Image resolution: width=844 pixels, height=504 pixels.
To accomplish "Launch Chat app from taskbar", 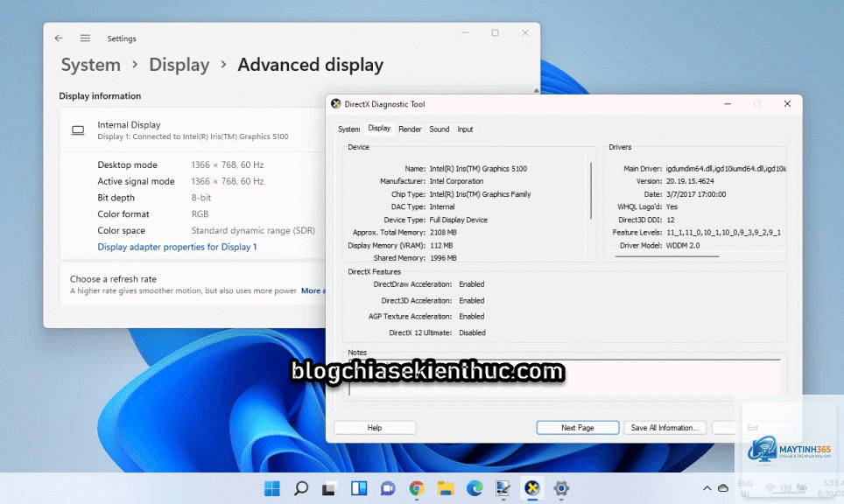I will click(388, 488).
